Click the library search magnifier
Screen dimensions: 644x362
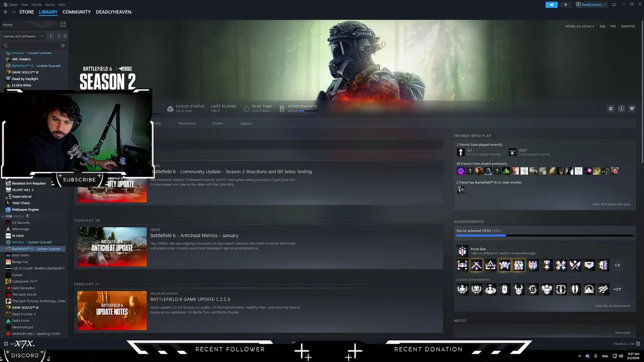pos(6,46)
